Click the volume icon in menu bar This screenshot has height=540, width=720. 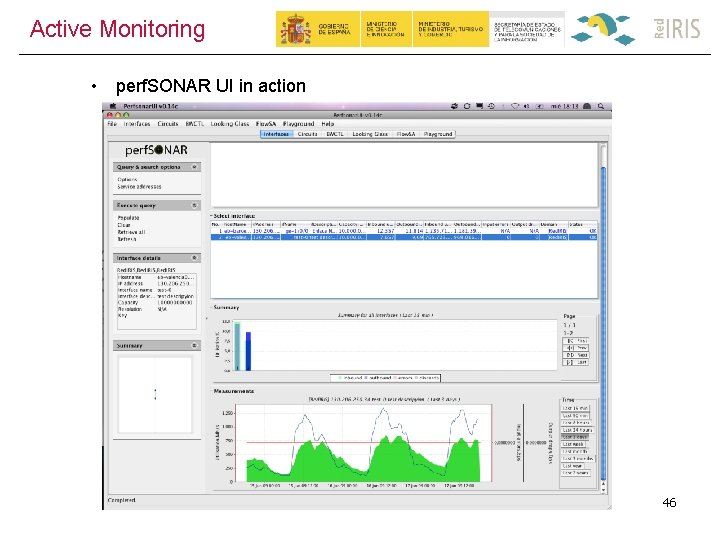coord(527,106)
